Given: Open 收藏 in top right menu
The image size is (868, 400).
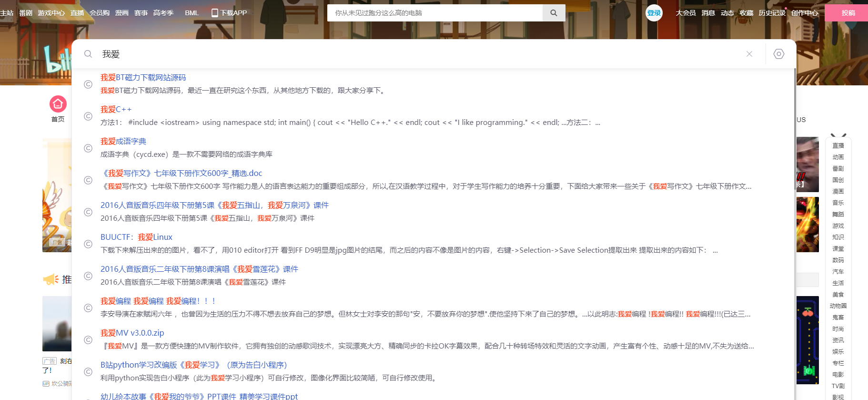Looking at the screenshot, I should click(747, 13).
